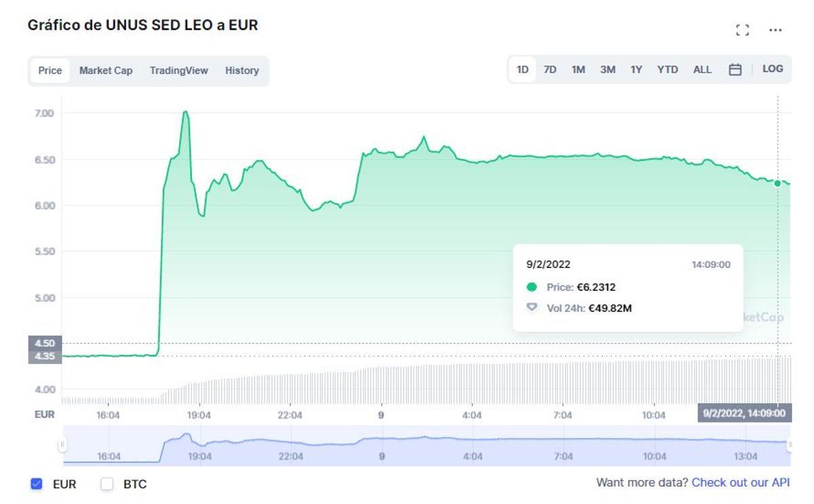Toggle LOG scale on the chart
Viewport: 814px width, 504px height.
[x=772, y=69]
